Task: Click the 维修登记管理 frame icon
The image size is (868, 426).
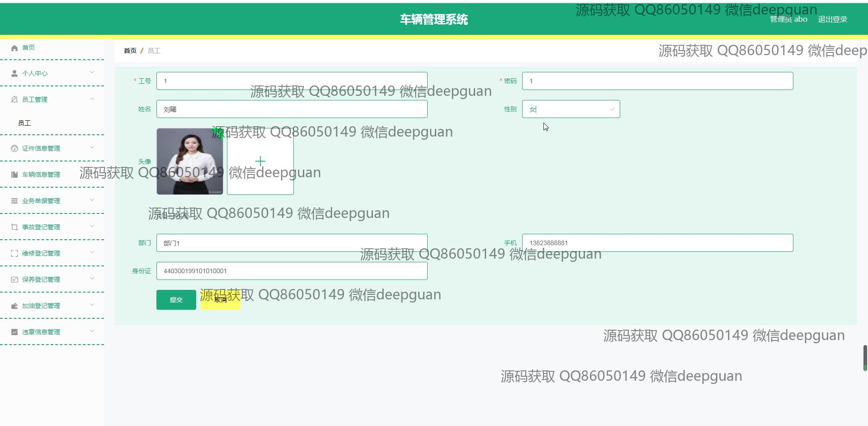Action: (x=14, y=253)
